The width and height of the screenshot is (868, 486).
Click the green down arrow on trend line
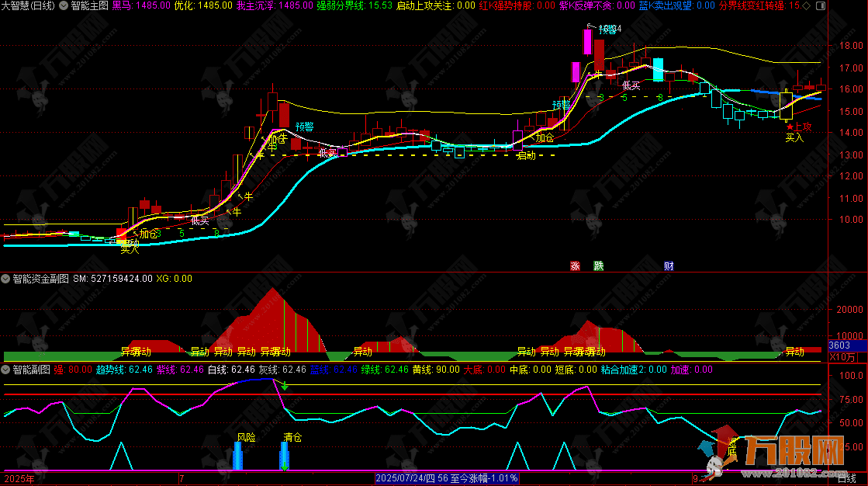pos(285,386)
